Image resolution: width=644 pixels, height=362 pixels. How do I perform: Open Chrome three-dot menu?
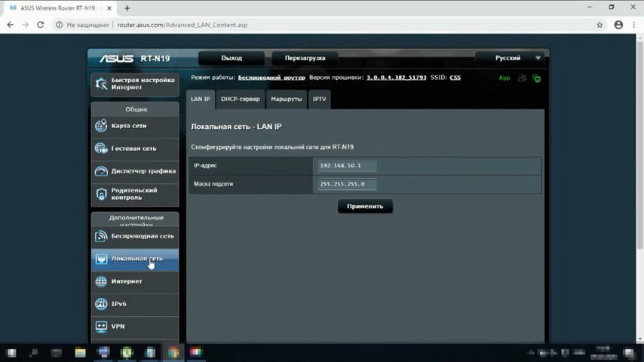[x=634, y=25]
